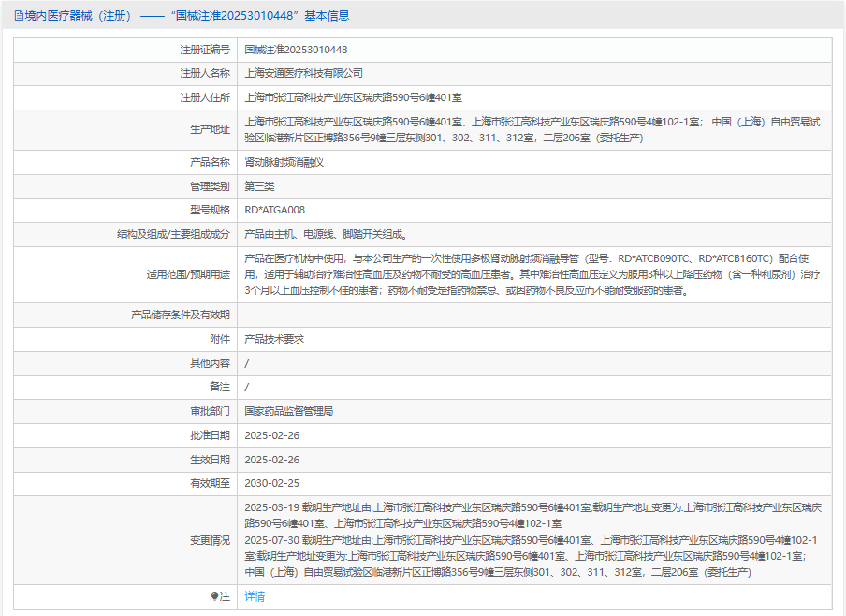Click approval department 国家药品监督管理局
This screenshot has width=846, height=616.
pos(289,411)
